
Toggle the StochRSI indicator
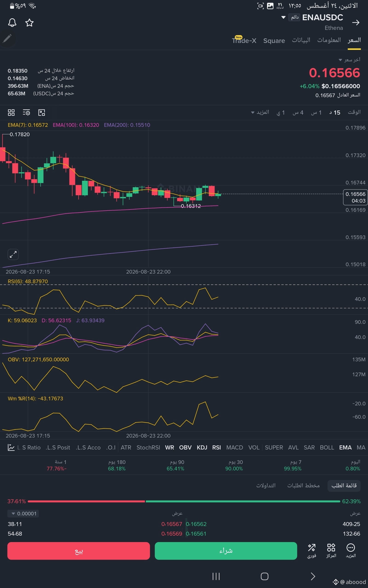[148, 448]
